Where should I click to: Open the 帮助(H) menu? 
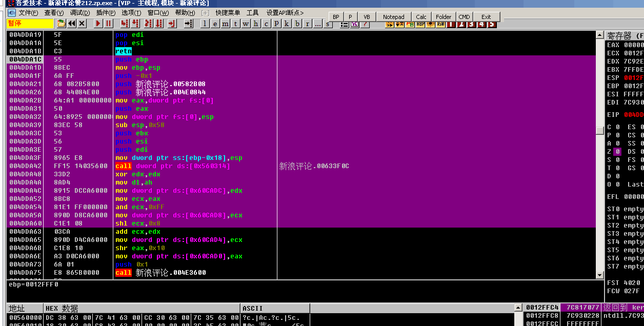[185, 13]
